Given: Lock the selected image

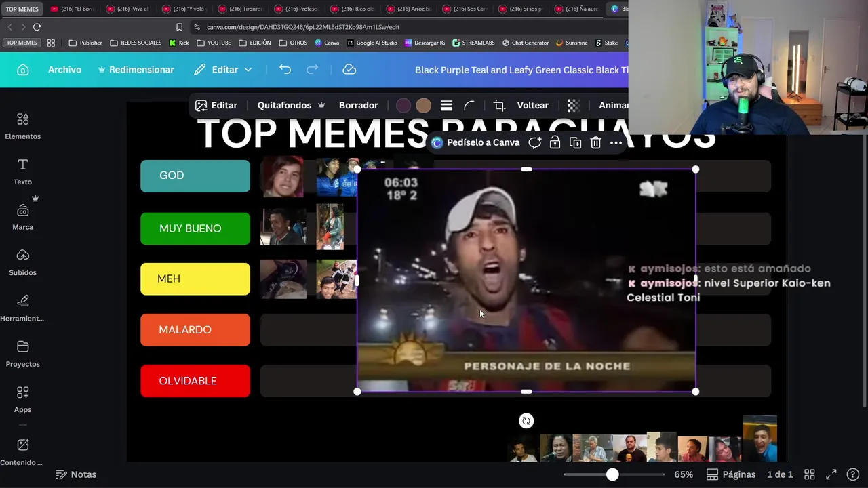Looking at the screenshot, I should (555, 142).
